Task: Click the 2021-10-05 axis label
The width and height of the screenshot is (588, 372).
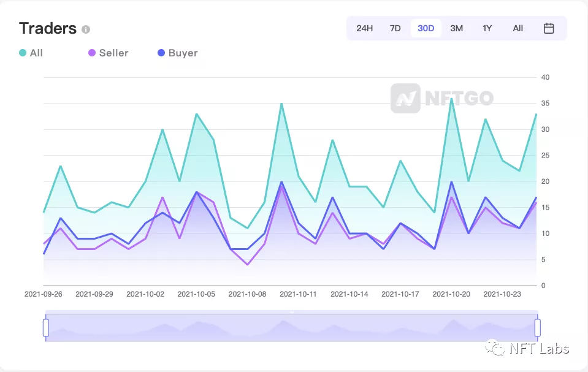Action: pyautogui.click(x=196, y=294)
